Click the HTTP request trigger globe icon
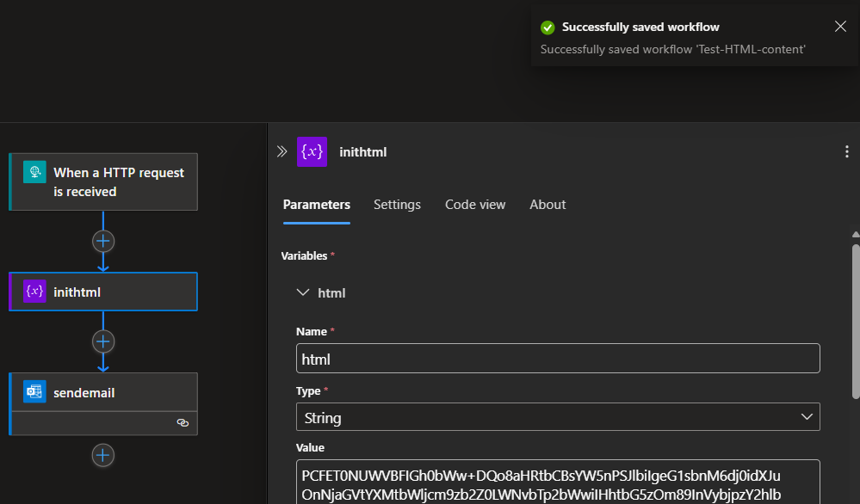Image resolution: width=860 pixels, height=504 pixels. 34,172
